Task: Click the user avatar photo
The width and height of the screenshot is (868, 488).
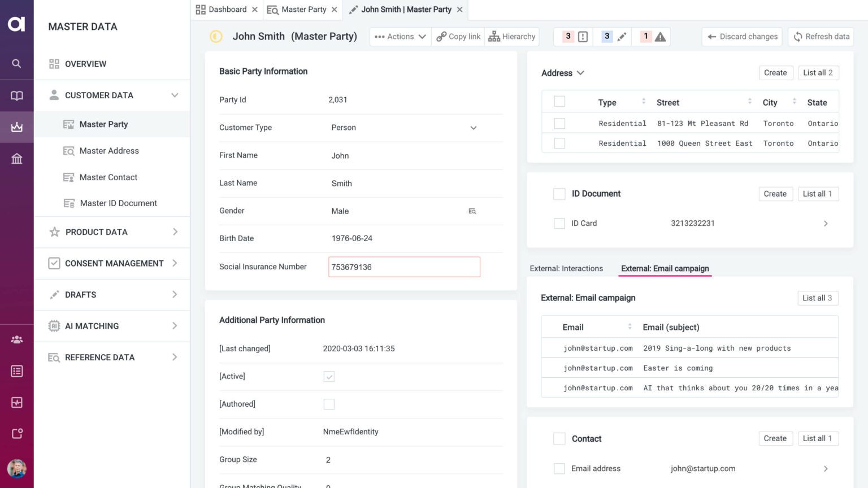Action: [16, 468]
